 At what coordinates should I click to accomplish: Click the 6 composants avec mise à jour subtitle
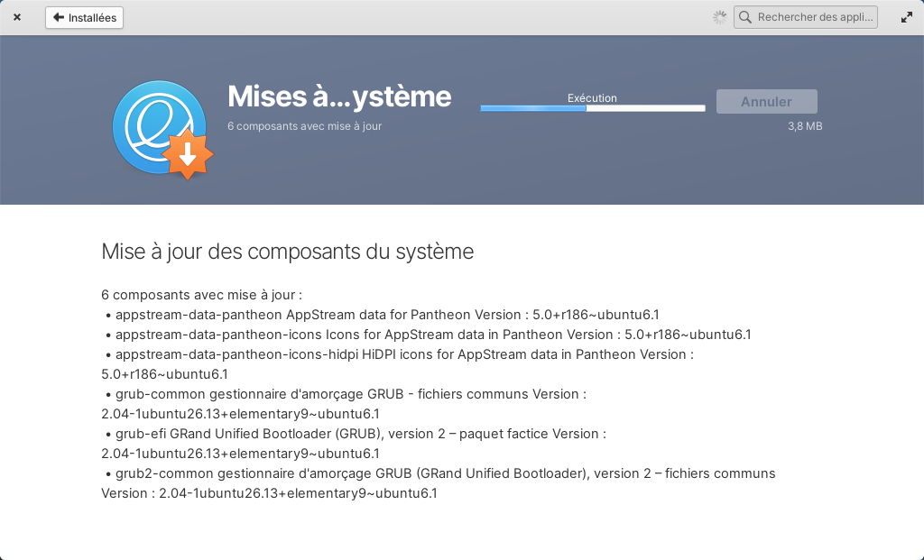pyautogui.click(x=305, y=126)
